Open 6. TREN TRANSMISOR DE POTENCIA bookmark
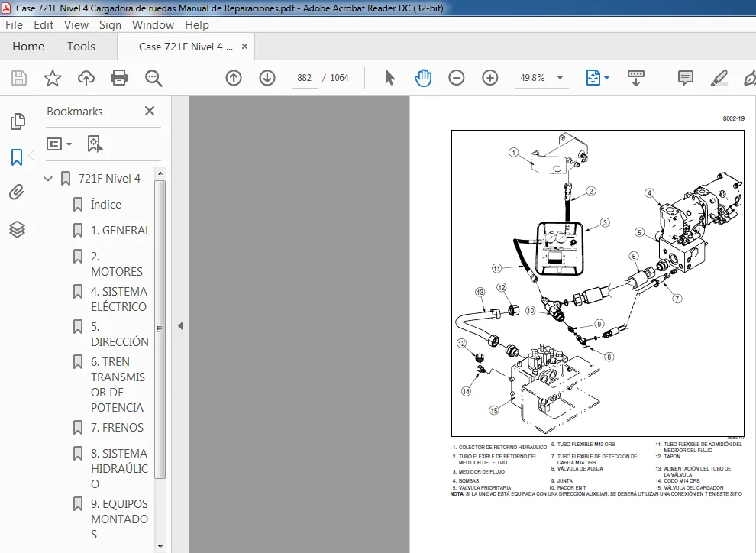Image resolution: width=756 pixels, height=553 pixels. [x=118, y=384]
